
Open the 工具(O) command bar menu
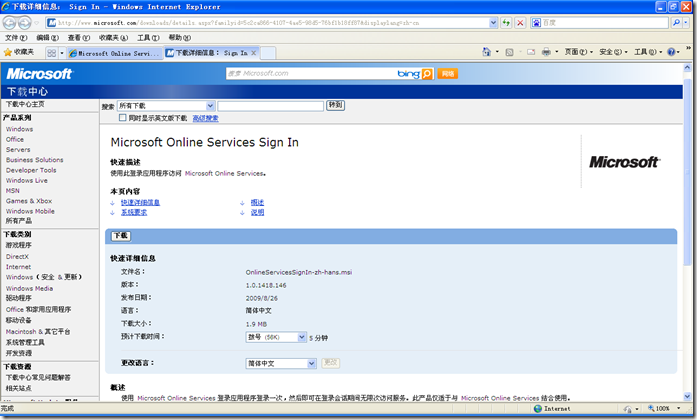[x=648, y=52]
